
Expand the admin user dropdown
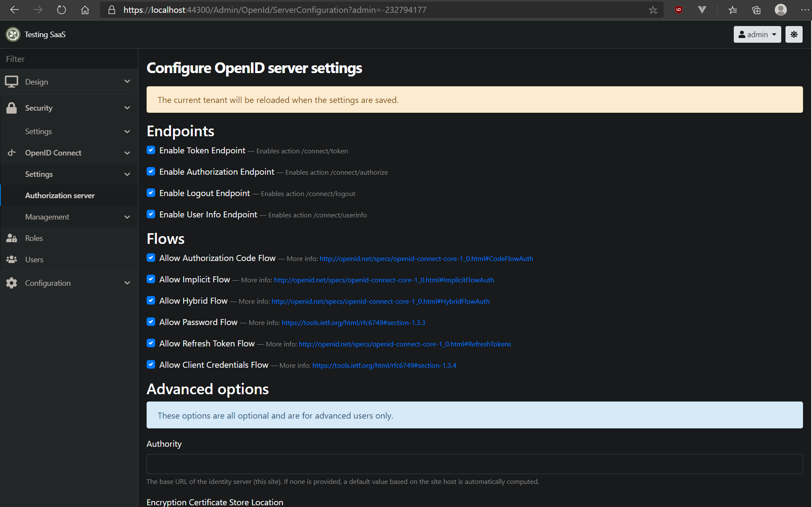click(757, 34)
